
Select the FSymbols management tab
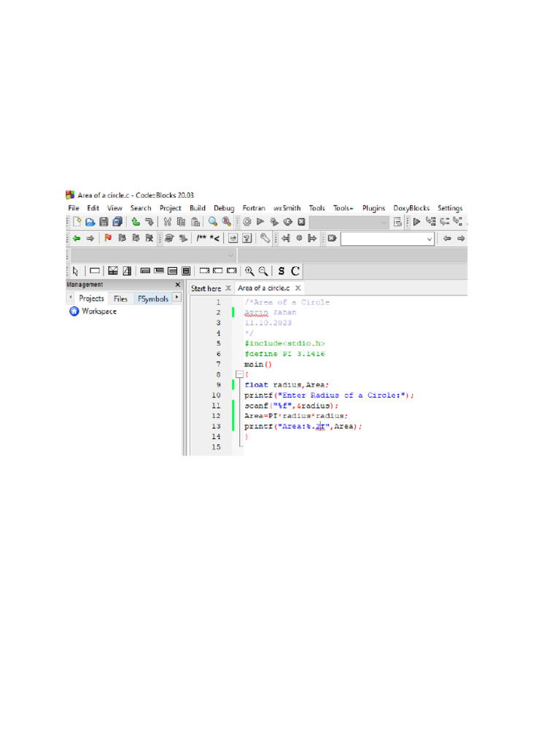[153, 298]
